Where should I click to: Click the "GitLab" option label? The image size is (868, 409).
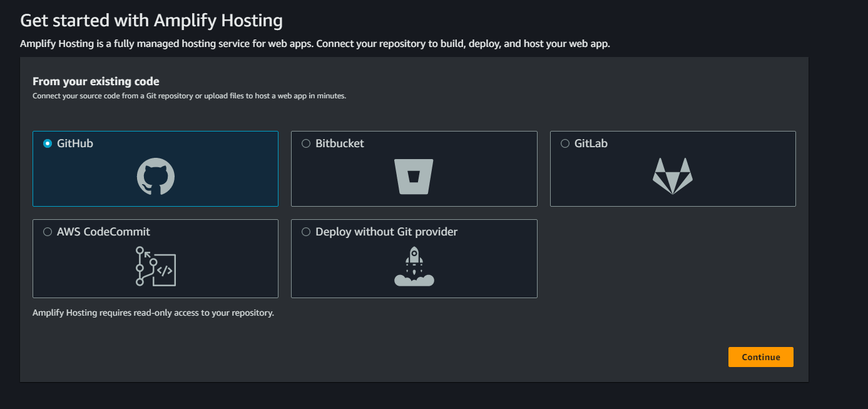[x=591, y=143]
